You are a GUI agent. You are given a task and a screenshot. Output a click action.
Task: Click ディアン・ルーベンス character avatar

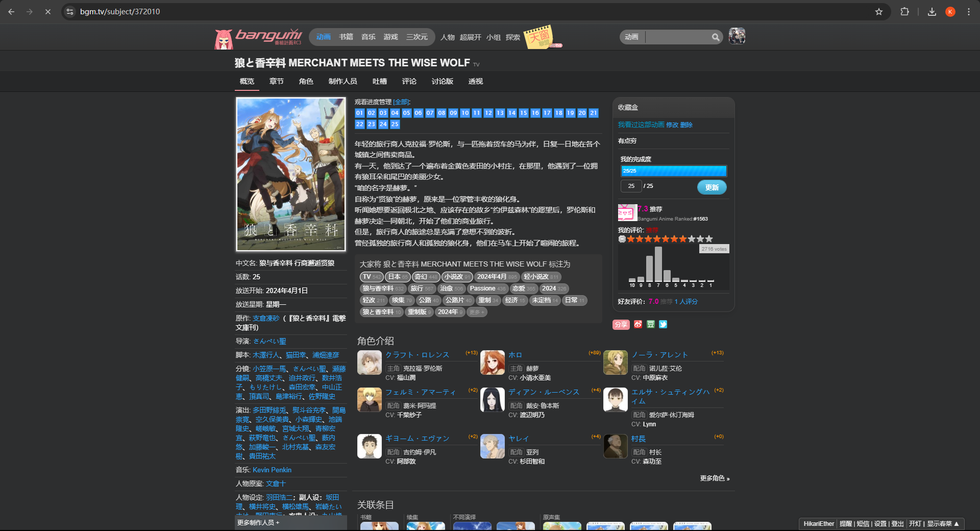click(x=492, y=400)
